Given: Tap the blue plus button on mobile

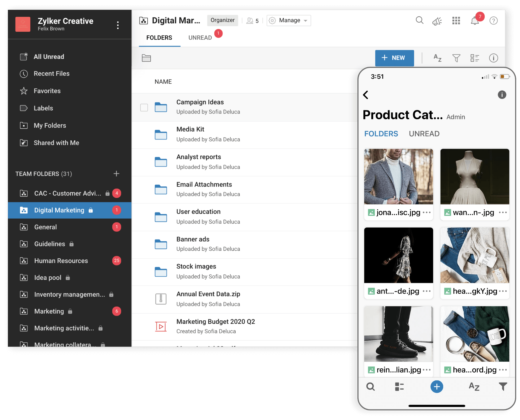Looking at the screenshot, I should (x=437, y=387).
